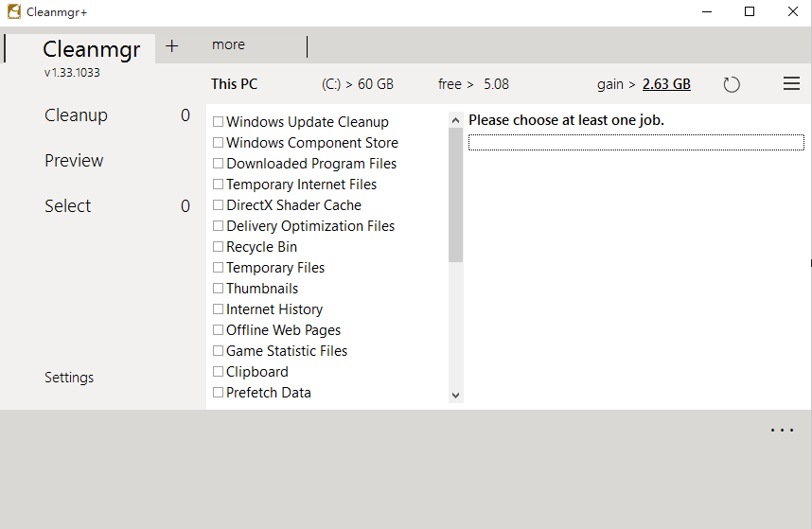Image resolution: width=812 pixels, height=529 pixels.
Task: Click the refresh icon next to gain
Action: pos(732,85)
